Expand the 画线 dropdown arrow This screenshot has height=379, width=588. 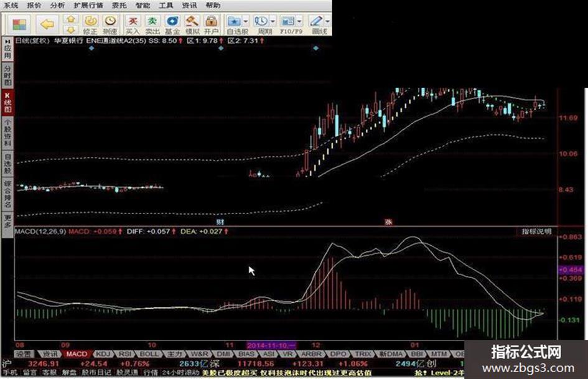pyautogui.click(x=327, y=21)
